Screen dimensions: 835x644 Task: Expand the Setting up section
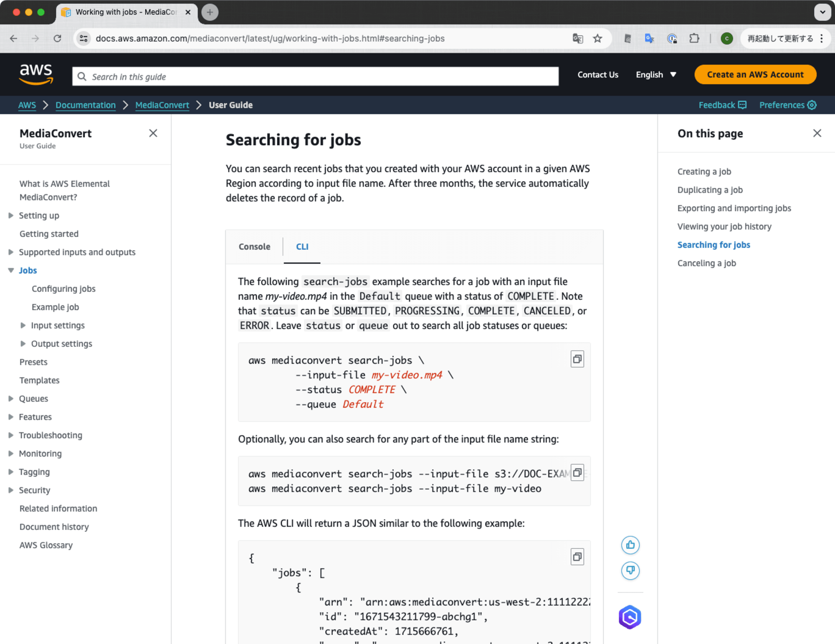point(11,216)
